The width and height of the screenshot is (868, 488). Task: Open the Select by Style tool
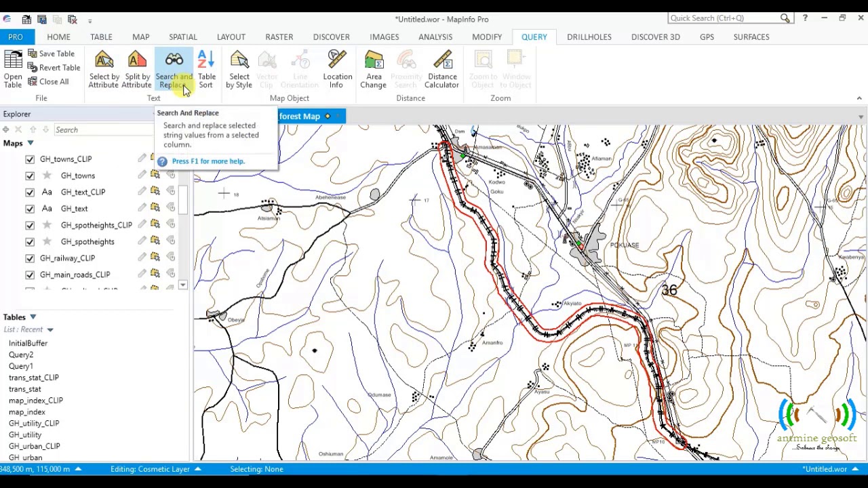[x=239, y=69]
